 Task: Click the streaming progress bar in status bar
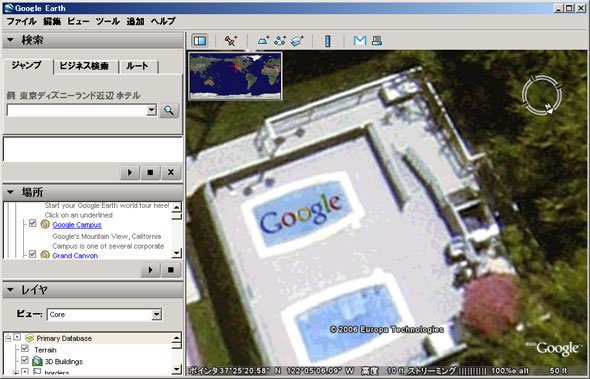(473, 371)
